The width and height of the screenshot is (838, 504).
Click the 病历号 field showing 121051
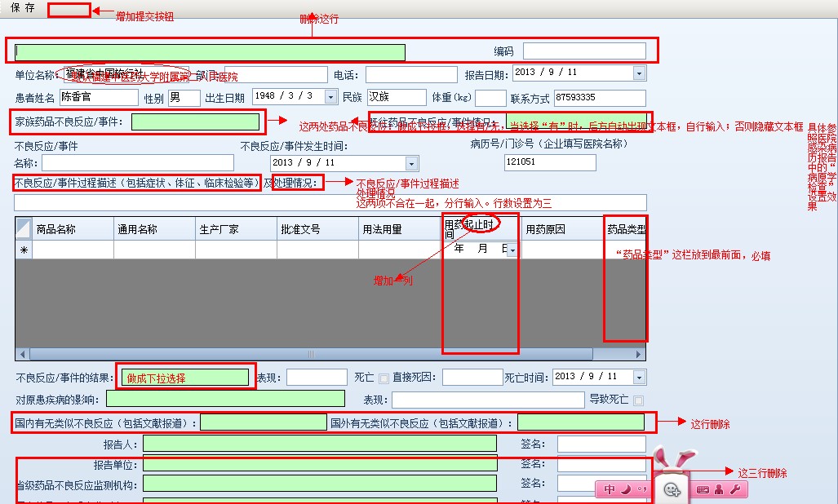point(550,162)
